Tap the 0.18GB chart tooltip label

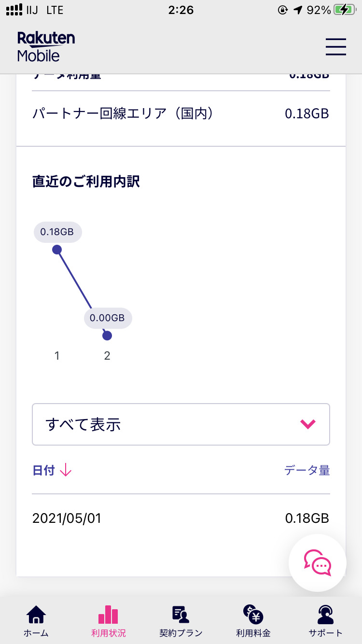(57, 232)
